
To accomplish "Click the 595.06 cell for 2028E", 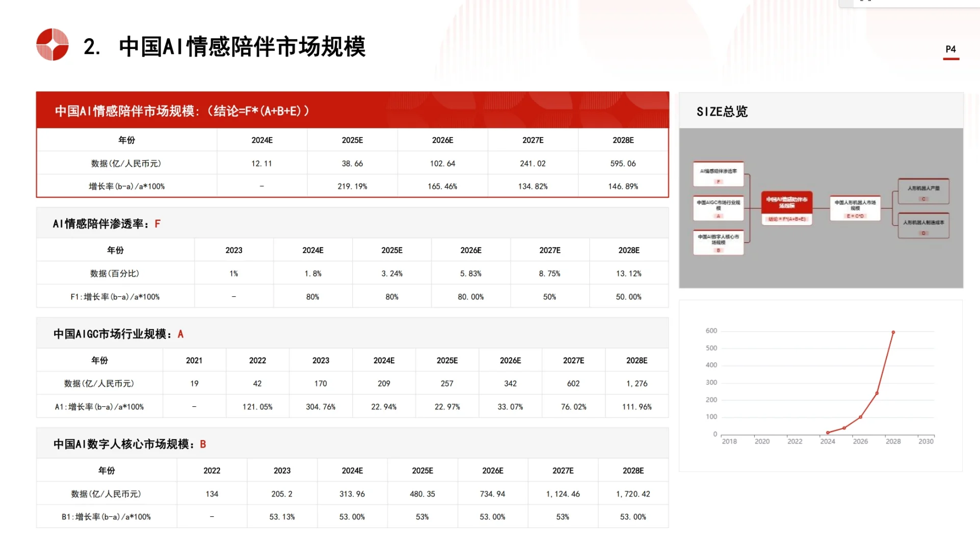I will tap(623, 163).
